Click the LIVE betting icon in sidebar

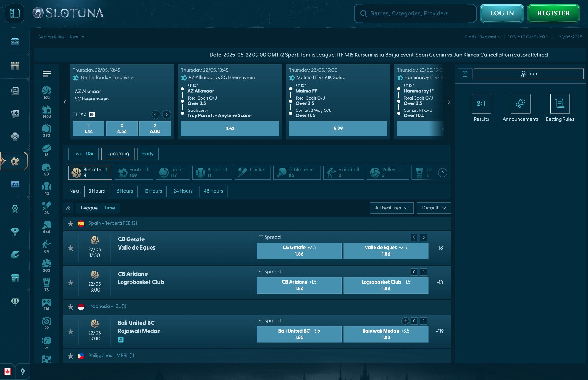[15, 184]
